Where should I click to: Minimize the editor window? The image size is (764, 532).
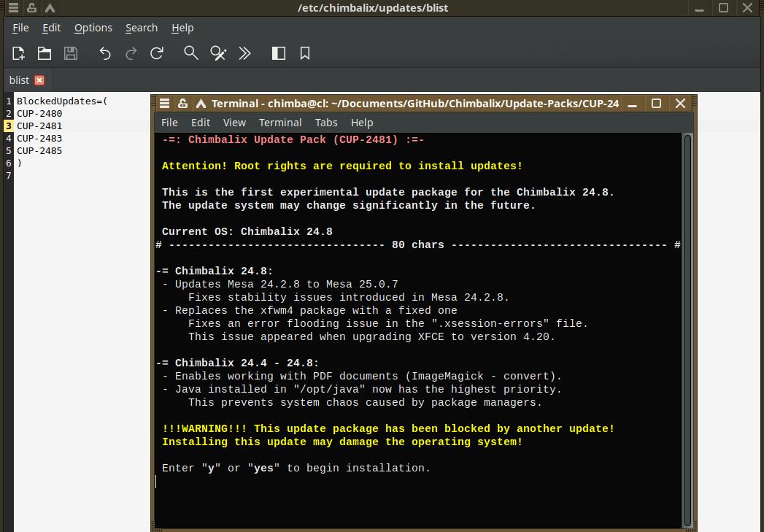coord(700,8)
